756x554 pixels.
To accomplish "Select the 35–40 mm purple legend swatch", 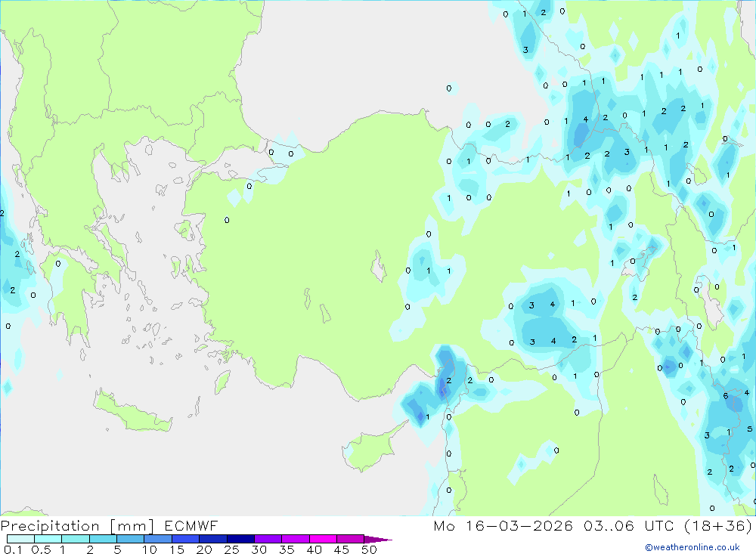I will [x=296, y=539].
